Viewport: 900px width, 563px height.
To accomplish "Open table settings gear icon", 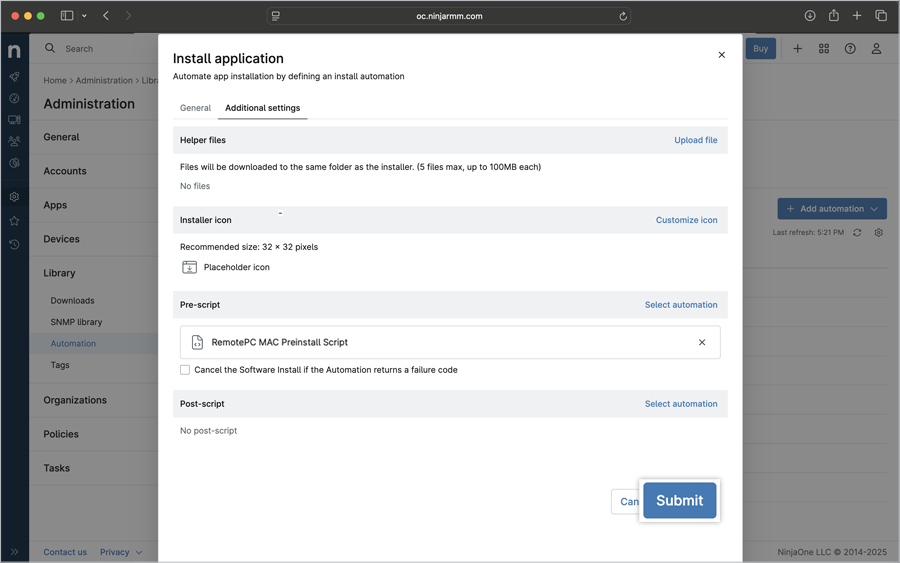I will pyautogui.click(x=878, y=233).
